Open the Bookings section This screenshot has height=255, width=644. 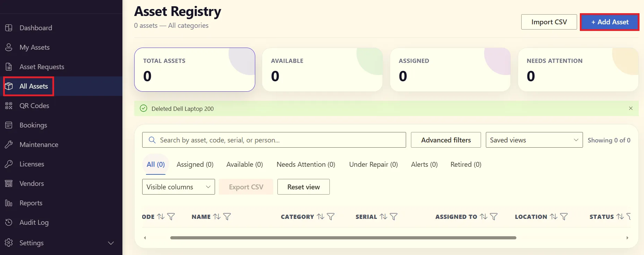point(61,125)
